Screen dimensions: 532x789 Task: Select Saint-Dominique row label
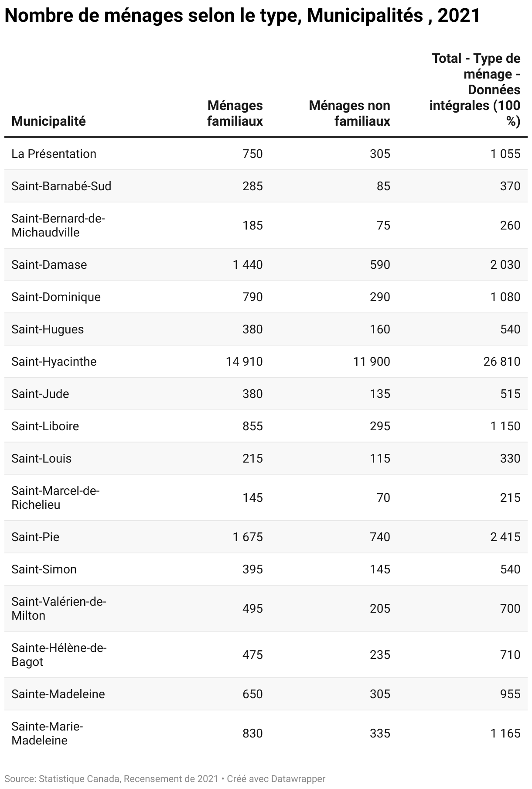tap(56, 297)
